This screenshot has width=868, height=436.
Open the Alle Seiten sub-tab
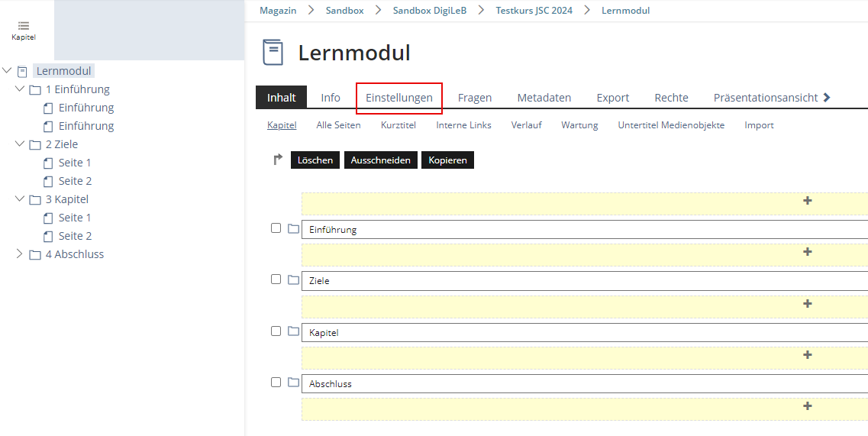[x=338, y=125]
